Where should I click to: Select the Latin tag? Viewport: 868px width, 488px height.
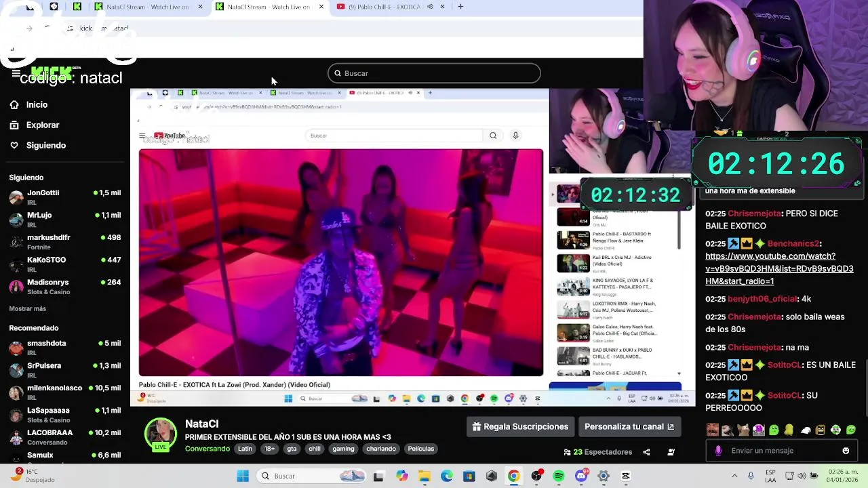pos(245,449)
